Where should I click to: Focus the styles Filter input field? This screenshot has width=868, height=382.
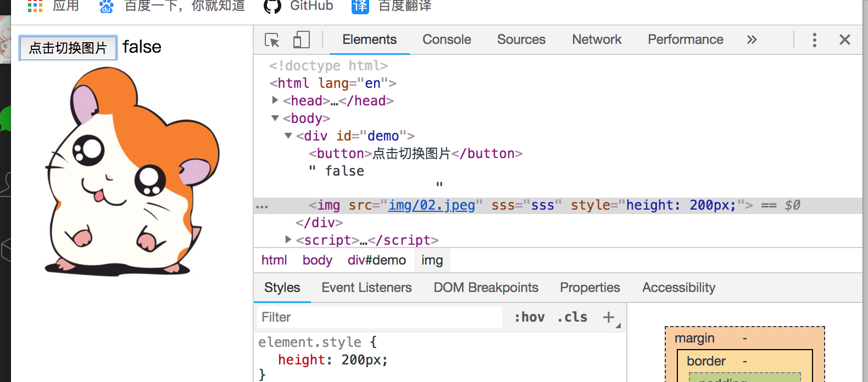pos(379,317)
